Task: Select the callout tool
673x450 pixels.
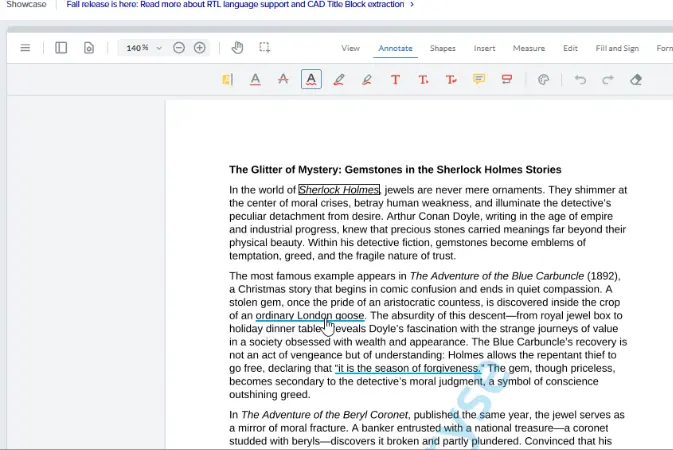Action: tap(507, 79)
